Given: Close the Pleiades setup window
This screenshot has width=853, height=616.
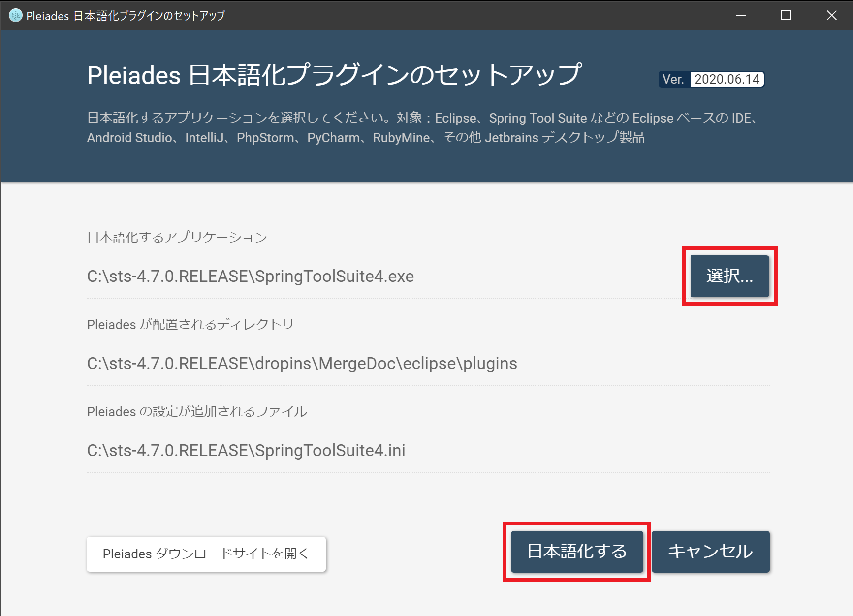Looking at the screenshot, I should click(x=831, y=15).
